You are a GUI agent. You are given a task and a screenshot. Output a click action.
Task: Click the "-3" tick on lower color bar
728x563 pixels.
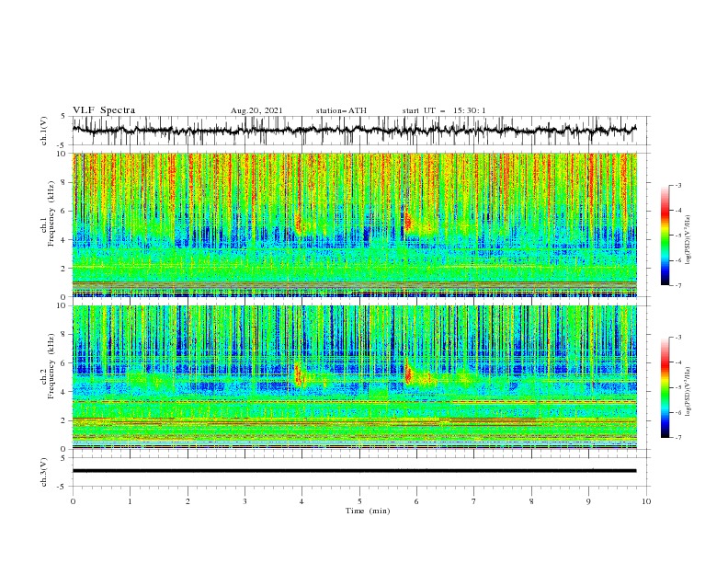[678, 338]
